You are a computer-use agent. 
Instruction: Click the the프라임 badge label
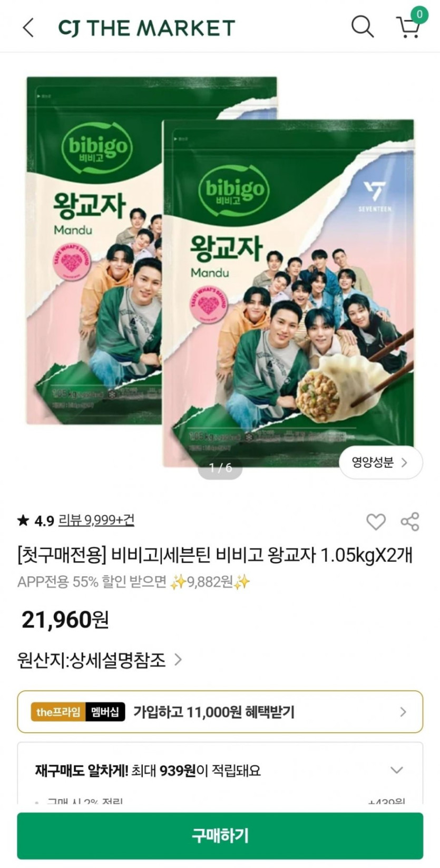58,712
